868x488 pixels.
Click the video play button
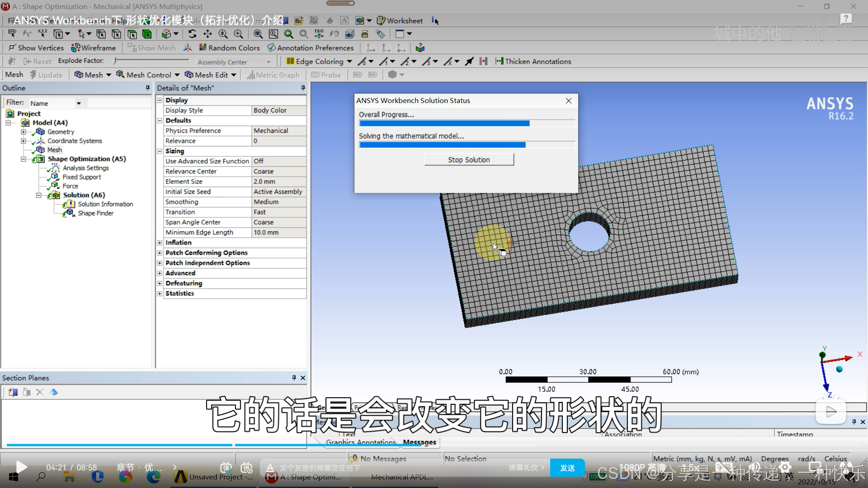[x=21, y=467]
